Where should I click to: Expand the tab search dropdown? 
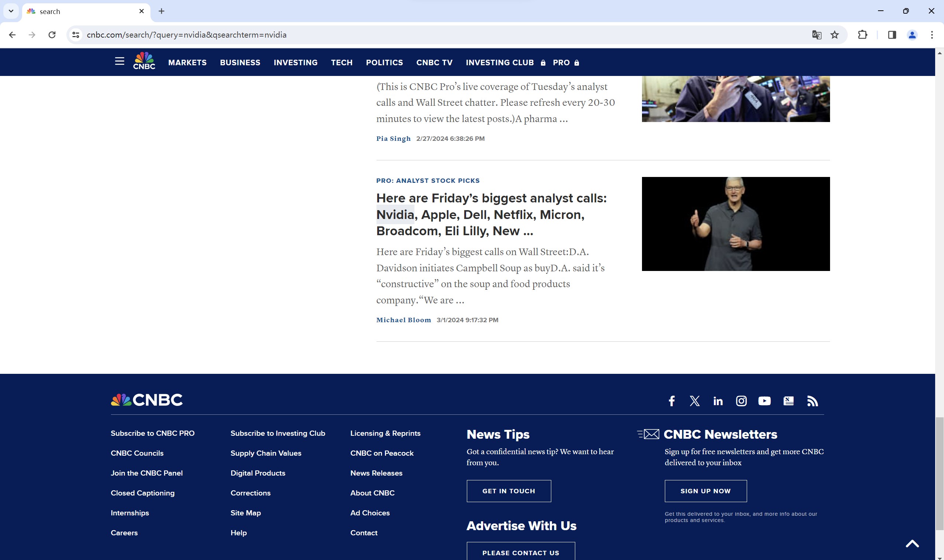[11, 11]
